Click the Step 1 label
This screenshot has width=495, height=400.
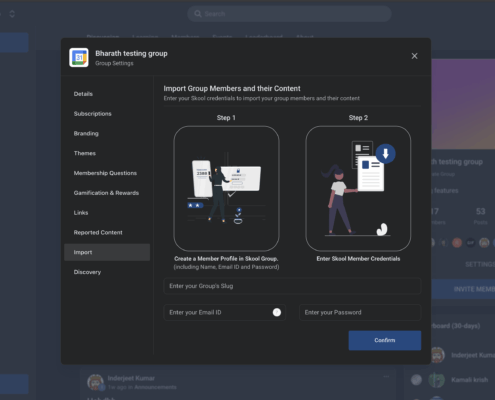click(x=226, y=118)
